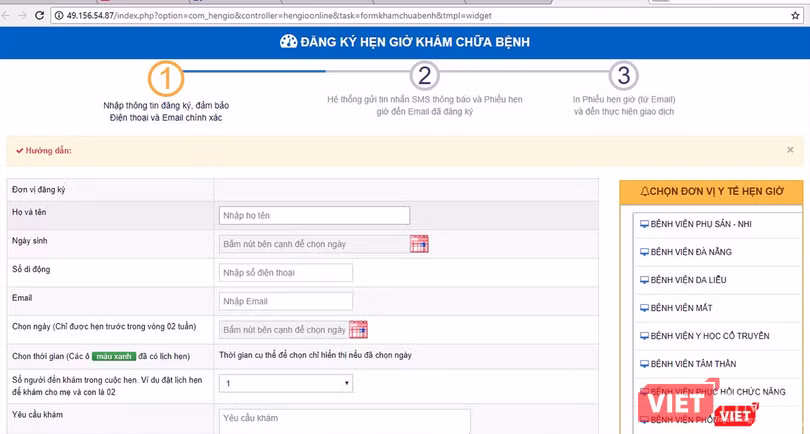
Task: Click step 1 circle indicator
Action: click(164, 77)
